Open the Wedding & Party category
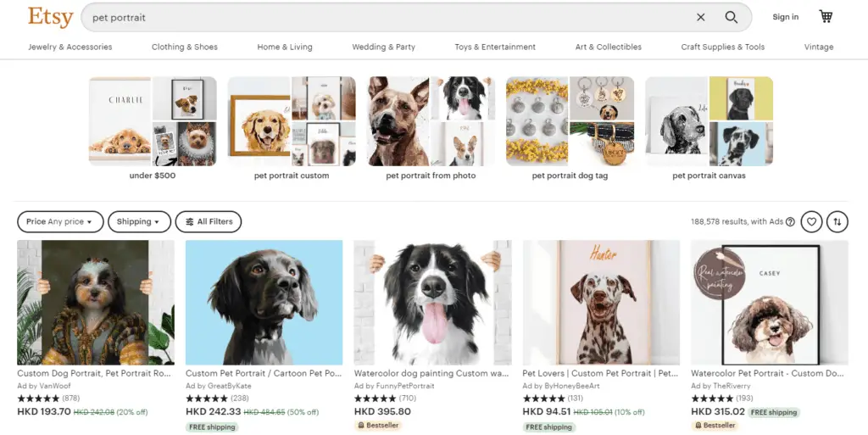The image size is (868, 435). tap(384, 47)
